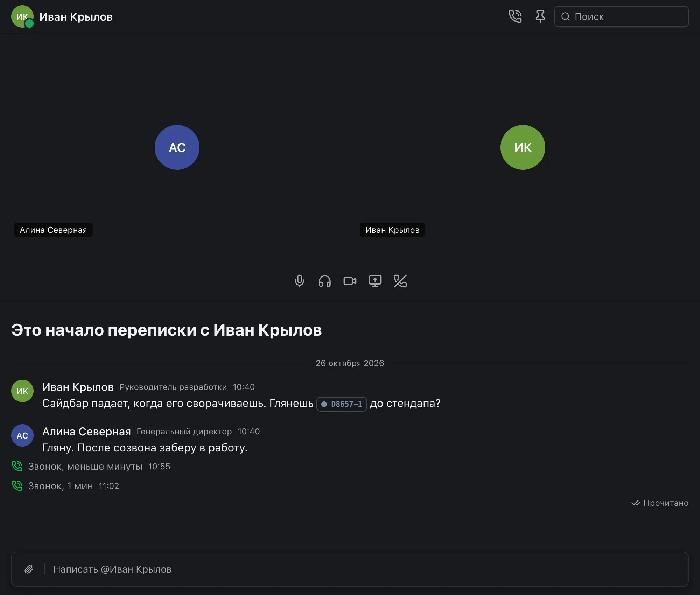Mute the microphone in the call controls
Image resolution: width=700 pixels, height=595 pixels.
click(299, 281)
